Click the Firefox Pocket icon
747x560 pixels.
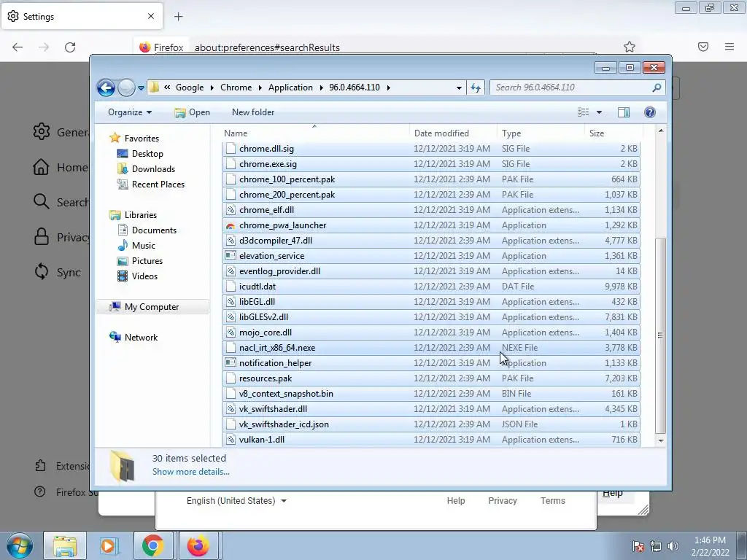(703, 47)
